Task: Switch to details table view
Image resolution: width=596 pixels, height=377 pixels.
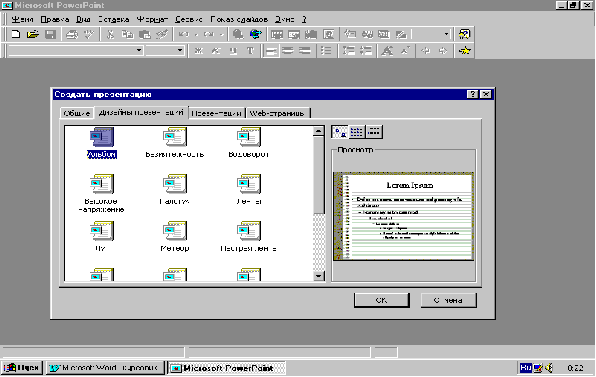Action: [x=374, y=132]
